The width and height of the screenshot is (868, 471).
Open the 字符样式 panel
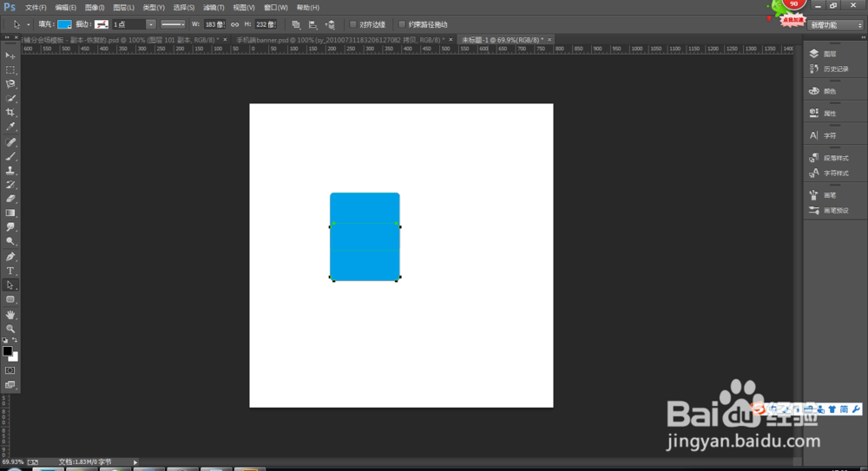(829, 173)
